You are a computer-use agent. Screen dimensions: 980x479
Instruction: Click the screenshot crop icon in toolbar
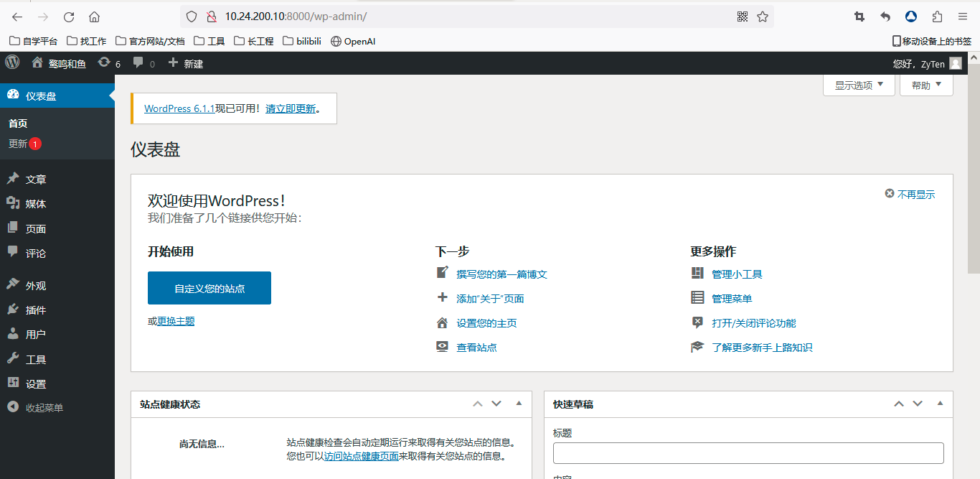click(x=859, y=17)
